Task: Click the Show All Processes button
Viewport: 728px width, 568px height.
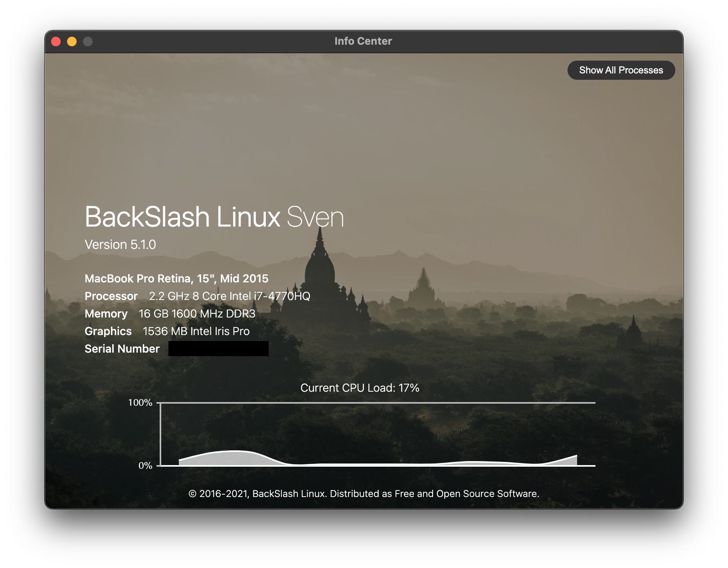Action: (x=621, y=70)
